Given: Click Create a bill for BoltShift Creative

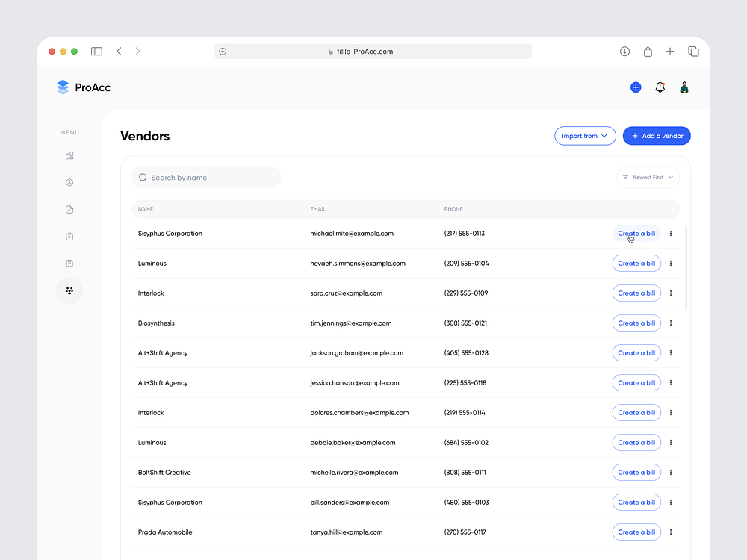Looking at the screenshot, I should [636, 473].
